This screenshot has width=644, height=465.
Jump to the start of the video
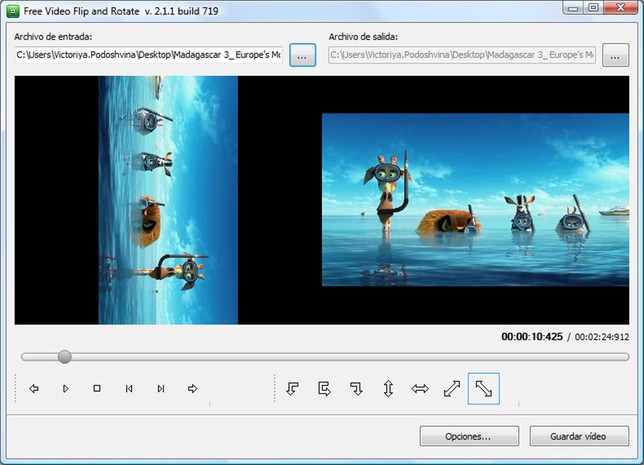129,388
